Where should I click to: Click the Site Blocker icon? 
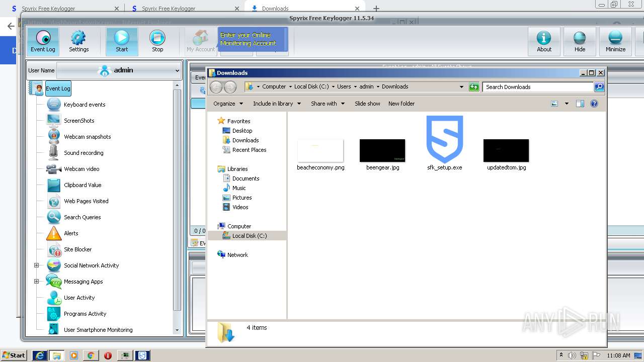(54, 249)
